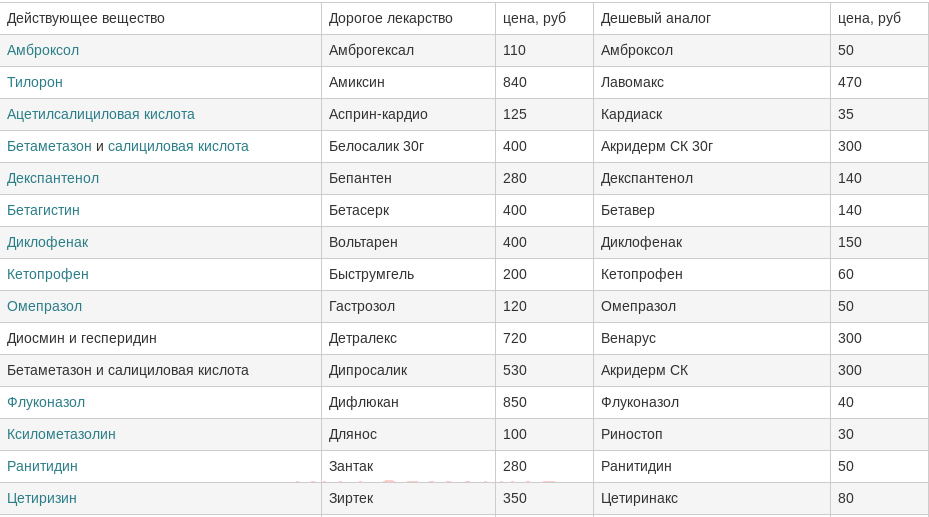Click the Тилорон link

tap(34, 82)
